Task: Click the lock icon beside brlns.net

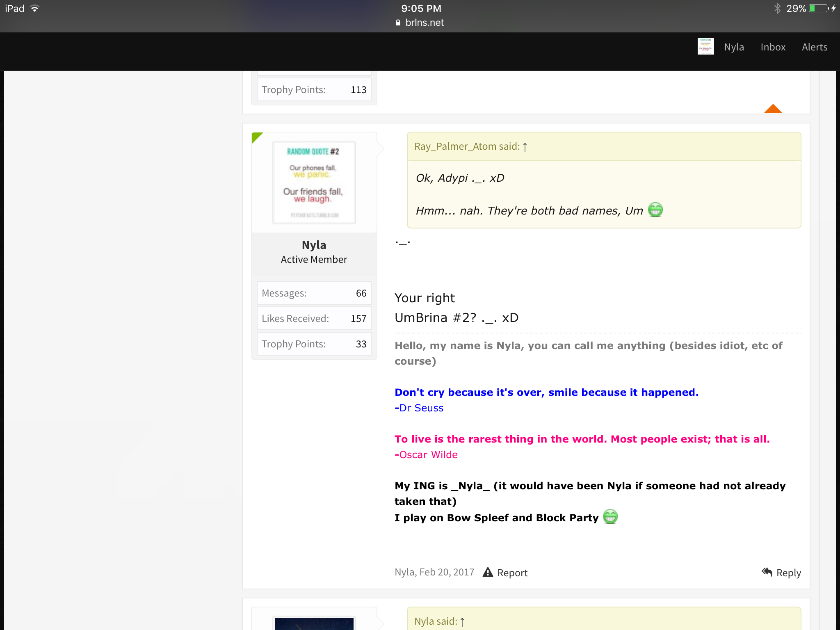Action: coord(398,23)
